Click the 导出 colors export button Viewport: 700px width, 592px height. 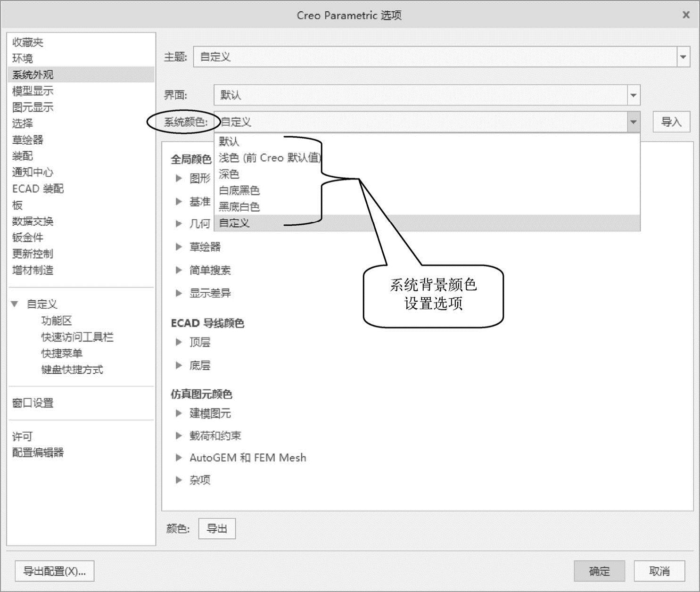click(x=217, y=529)
